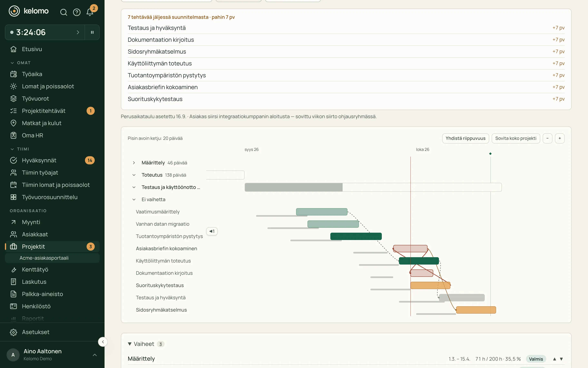Open Palkka-aineisto document icon item
This screenshot has width=588, height=368.
point(52,294)
